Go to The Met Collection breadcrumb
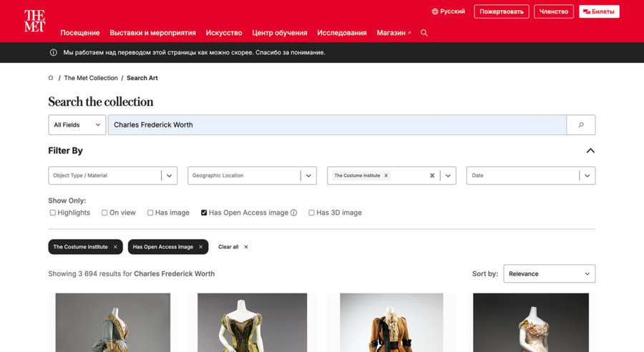This screenshot has width=644, height=352. coord(91,78)
